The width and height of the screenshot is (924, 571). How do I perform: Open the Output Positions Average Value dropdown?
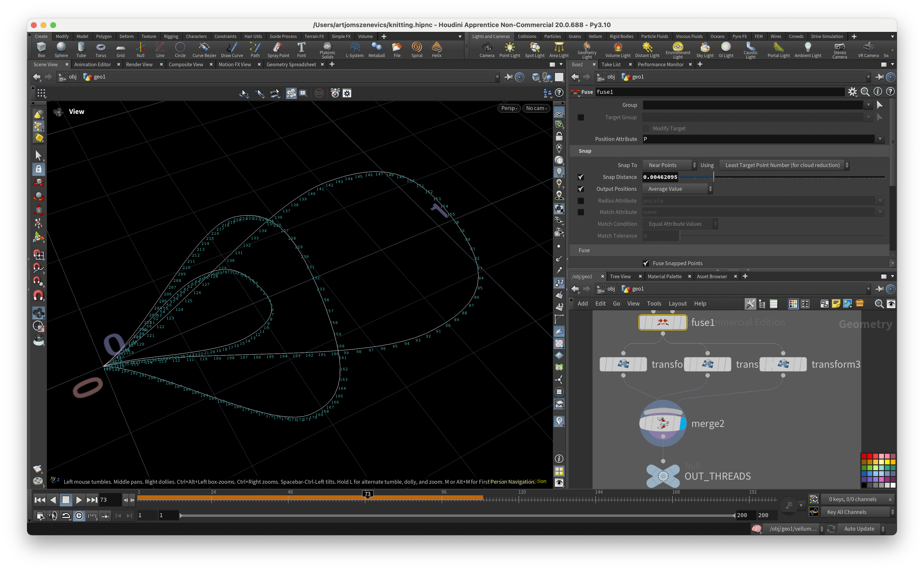(677, 189)
